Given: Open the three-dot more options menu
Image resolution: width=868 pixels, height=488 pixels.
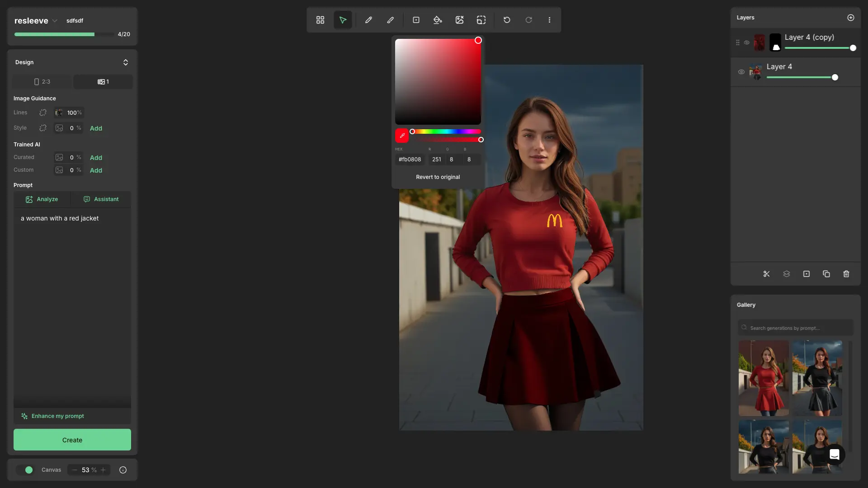Looking at the screenshot, I should coord(549,20).
